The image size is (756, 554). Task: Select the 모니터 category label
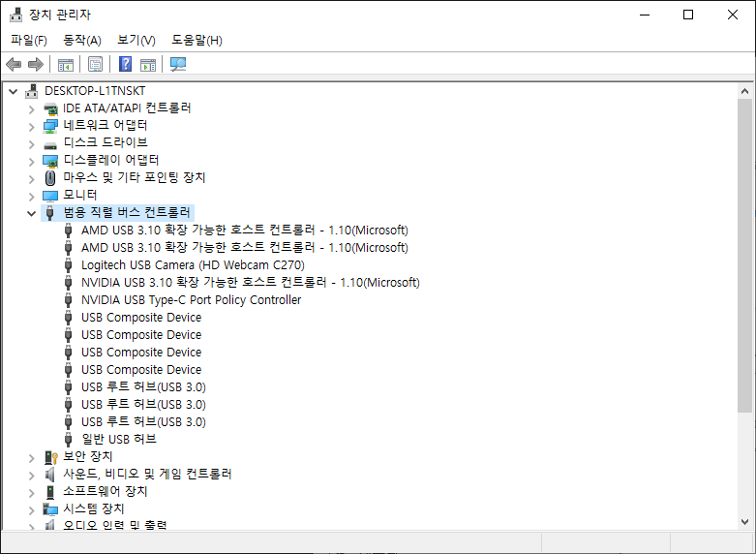(x=80, y=195)
